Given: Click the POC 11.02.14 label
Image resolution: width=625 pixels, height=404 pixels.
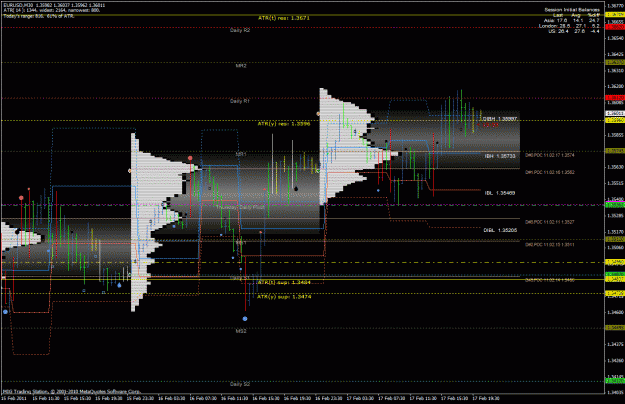Looking at the screenshot, I should pyautogui.click(x=550, y=280).
